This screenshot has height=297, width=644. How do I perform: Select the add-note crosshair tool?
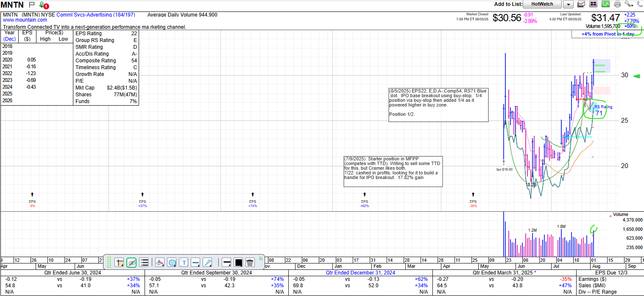click(x=119, y=262)
